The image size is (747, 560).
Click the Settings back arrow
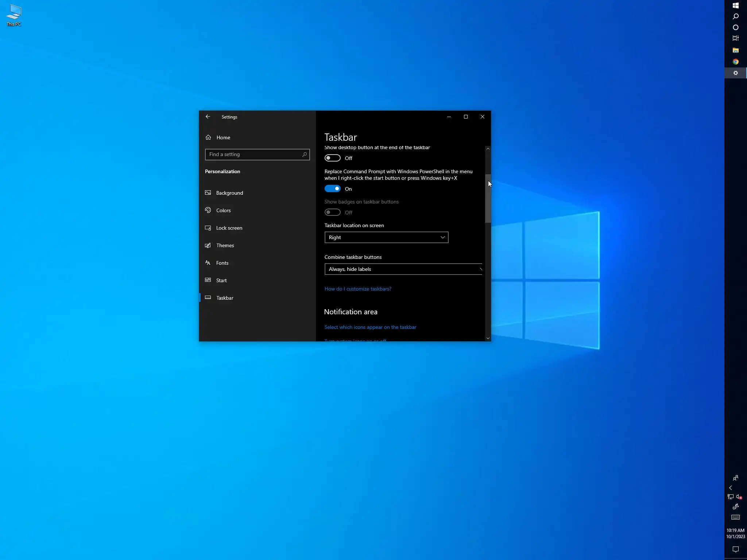(208, 117)
